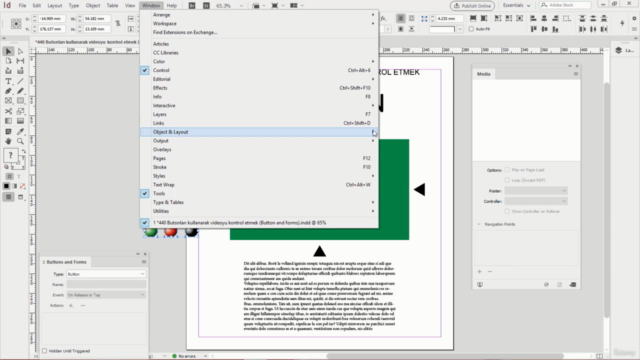
Task: Click the lightning Quick Apply icon
Action: click(x=622, y=23)
